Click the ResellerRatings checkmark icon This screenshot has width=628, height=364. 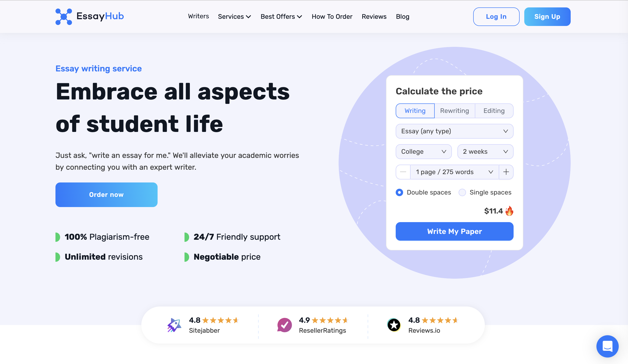click(284, 325)
